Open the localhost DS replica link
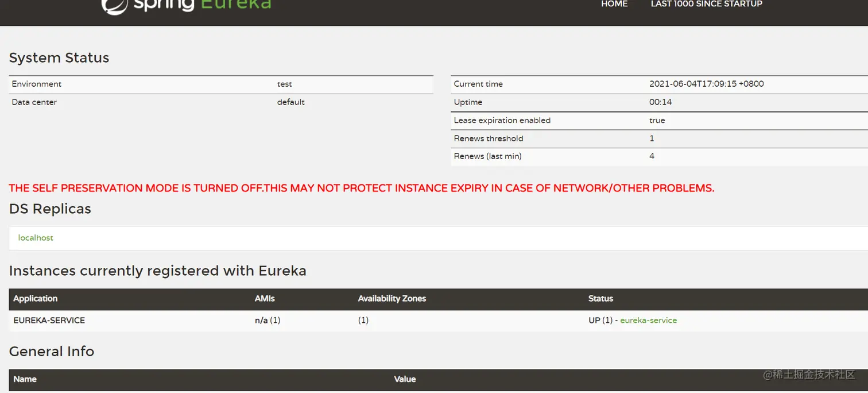Viewport: 868px width, 393px height. [x=36, y=238]
